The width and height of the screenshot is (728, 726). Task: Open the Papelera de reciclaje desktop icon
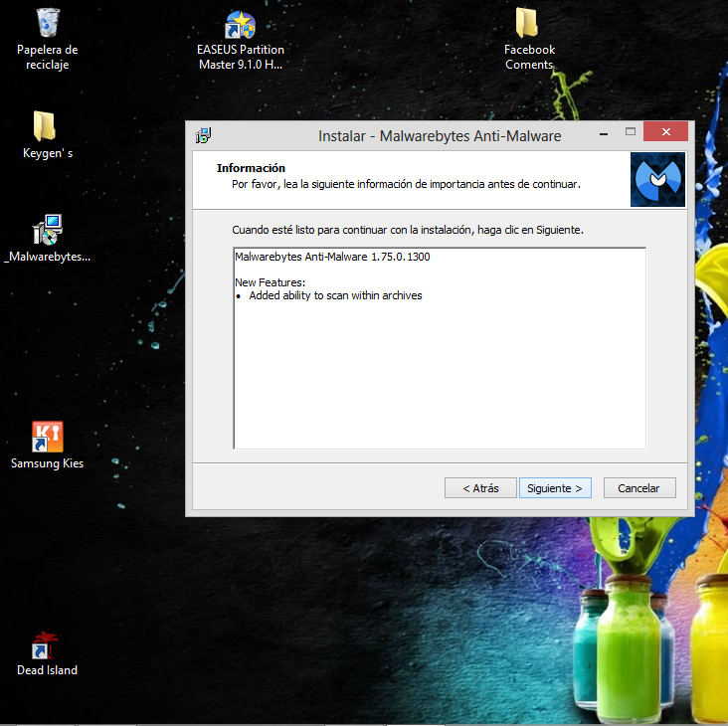point(48,22)
